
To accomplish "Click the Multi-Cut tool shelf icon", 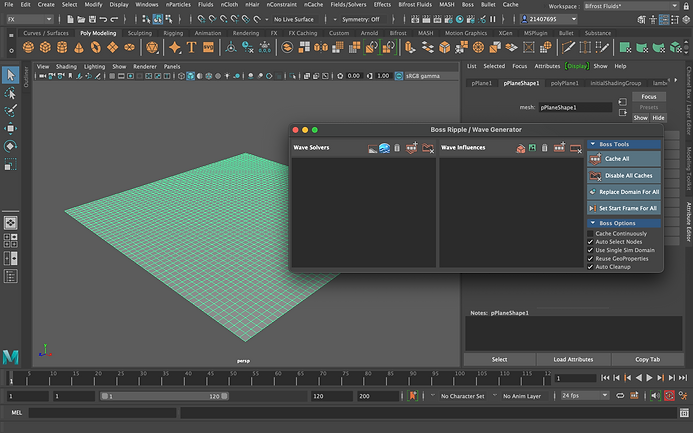I will (x=568, y=47).
